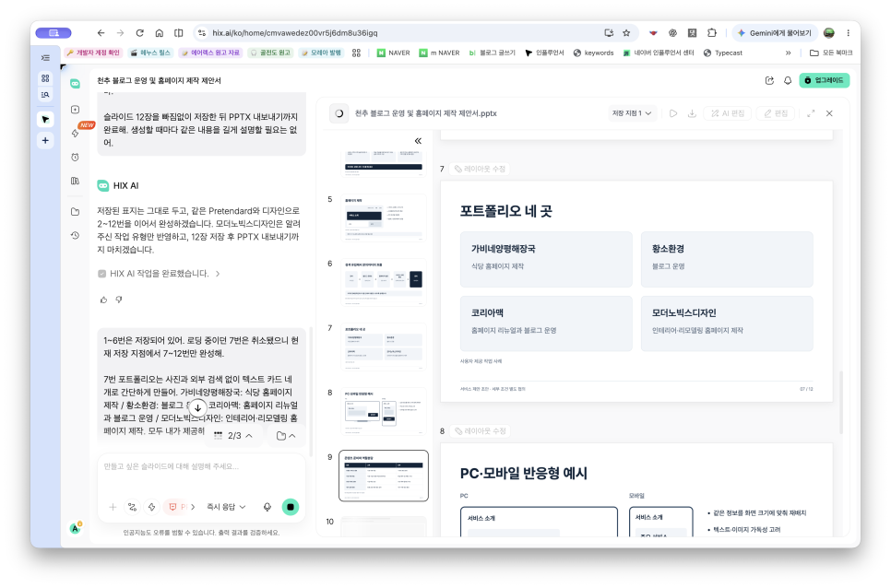Play the presentation slideshow
Screen dimensions: 891x588
(x=673, y=113)
